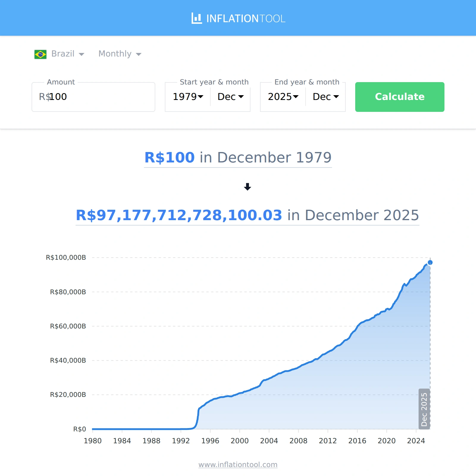The width and height of the screenshot is (476, 476).
Task: Click the Brazil flag icon
Action: (40, 54)
